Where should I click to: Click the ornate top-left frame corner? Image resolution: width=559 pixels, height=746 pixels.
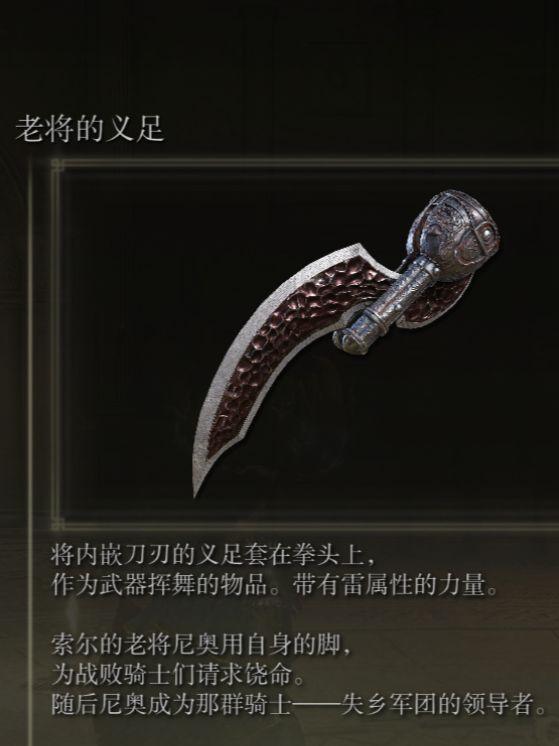pos(58,166)
